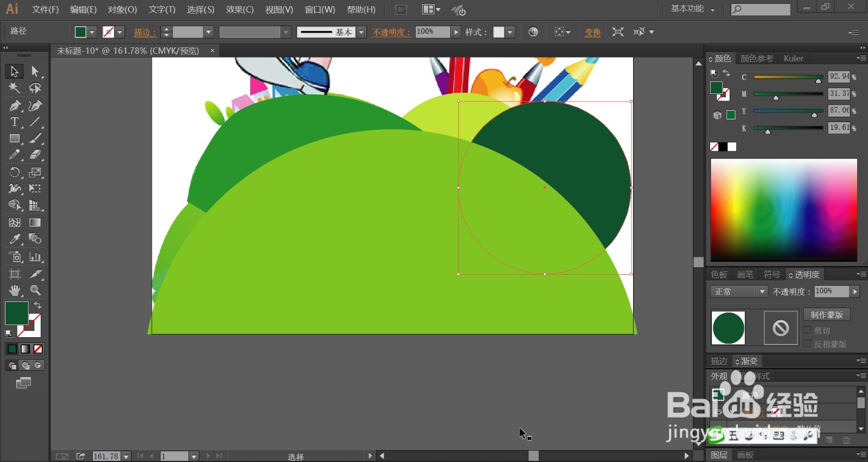Enable Draw Normal mode
Screen dimensions: 868x462
12,365
